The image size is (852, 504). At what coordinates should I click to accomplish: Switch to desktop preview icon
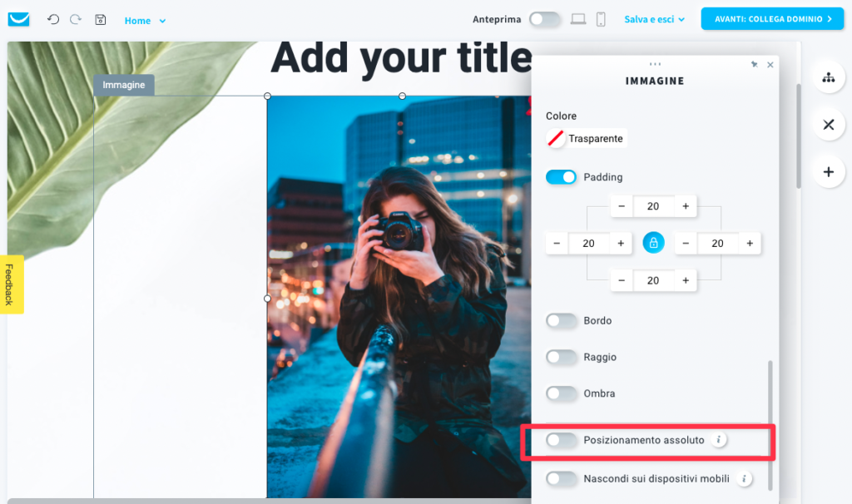(578, 20)
